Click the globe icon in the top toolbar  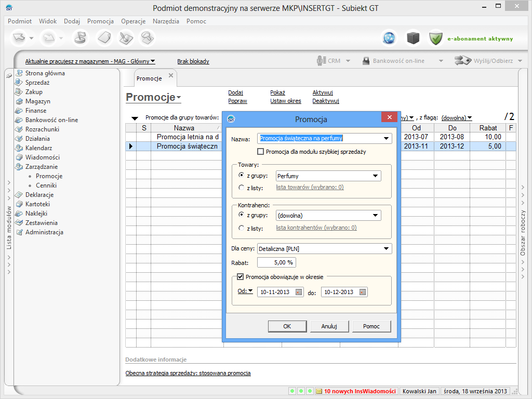[389, 38]
